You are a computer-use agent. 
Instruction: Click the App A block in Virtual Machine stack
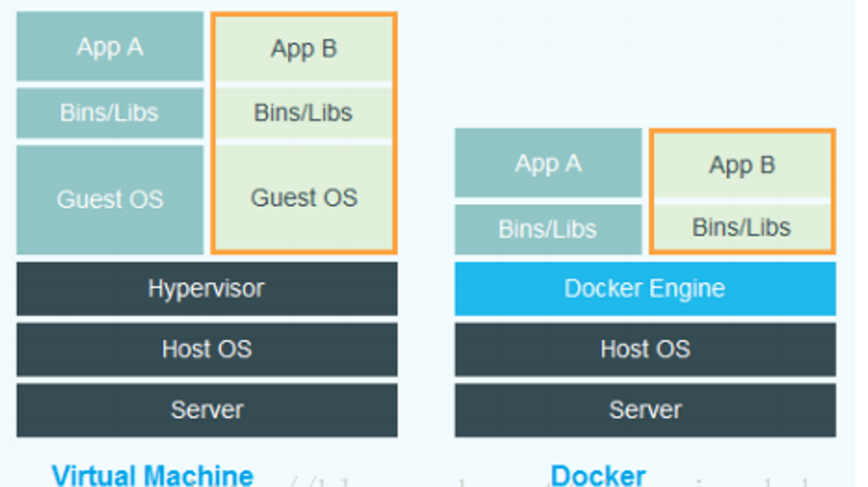110,46
